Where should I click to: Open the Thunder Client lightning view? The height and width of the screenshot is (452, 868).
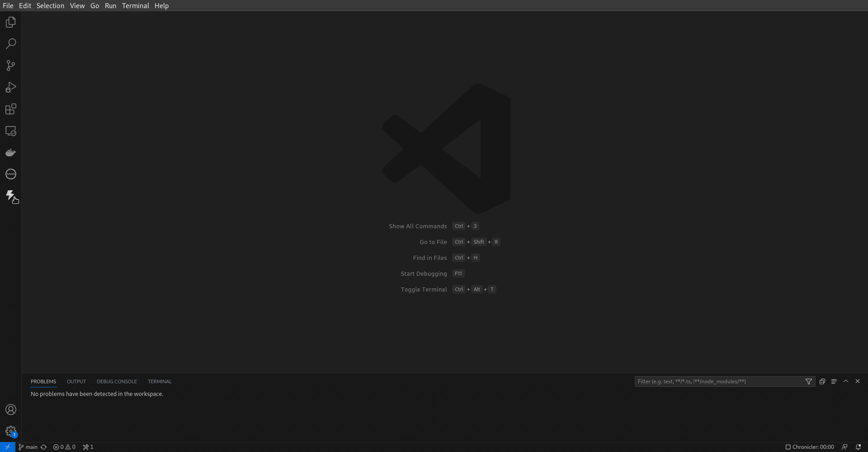tap(11, 196)
